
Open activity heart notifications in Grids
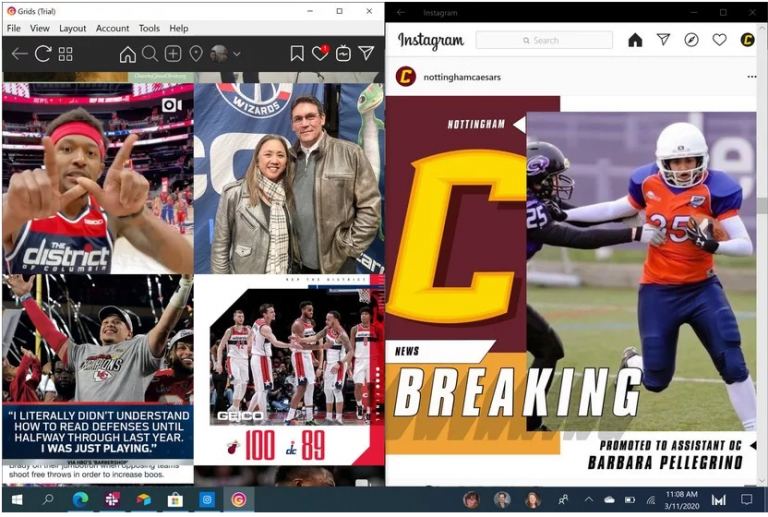pyautogui.click(x=320, y=53)
